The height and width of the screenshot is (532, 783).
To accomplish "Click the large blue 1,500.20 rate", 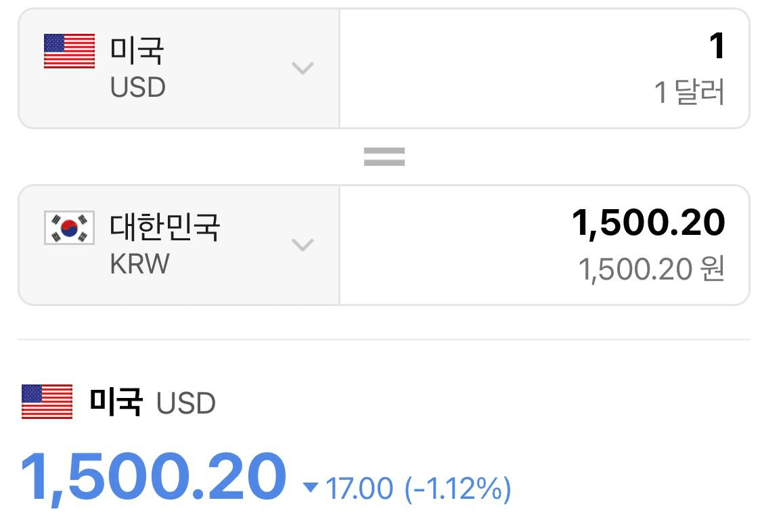I will tap(154, 477).
